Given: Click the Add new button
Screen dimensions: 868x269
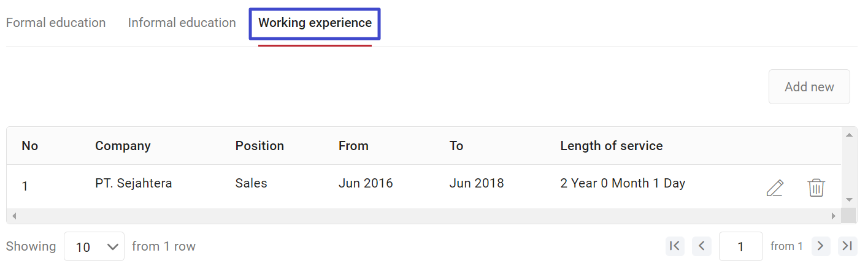Looking at the screenshot, I should click(x=809, y=86).
